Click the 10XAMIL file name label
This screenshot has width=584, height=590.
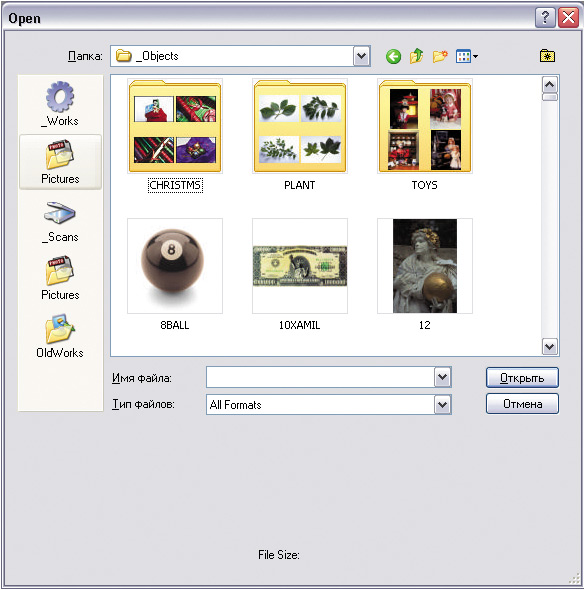pyautogui.click(x=300, y=325)
